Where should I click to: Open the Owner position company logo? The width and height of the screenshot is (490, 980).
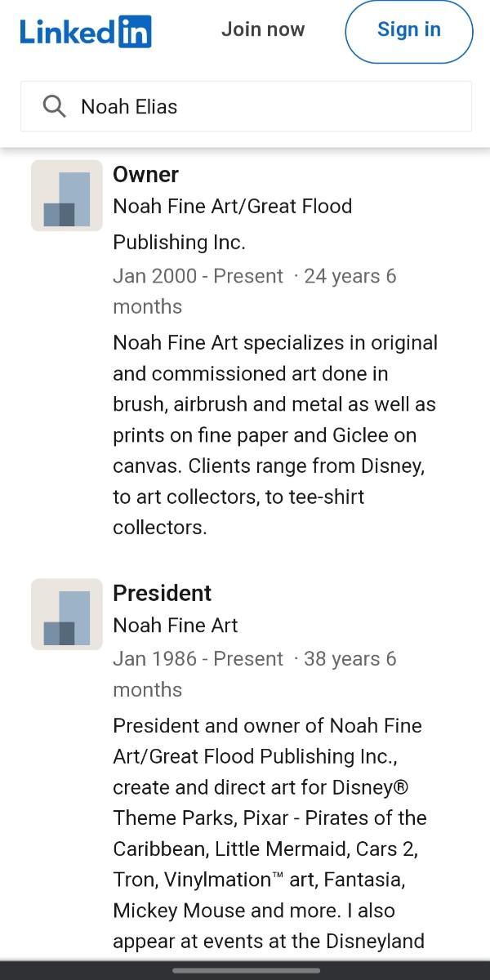pos(67,196)
